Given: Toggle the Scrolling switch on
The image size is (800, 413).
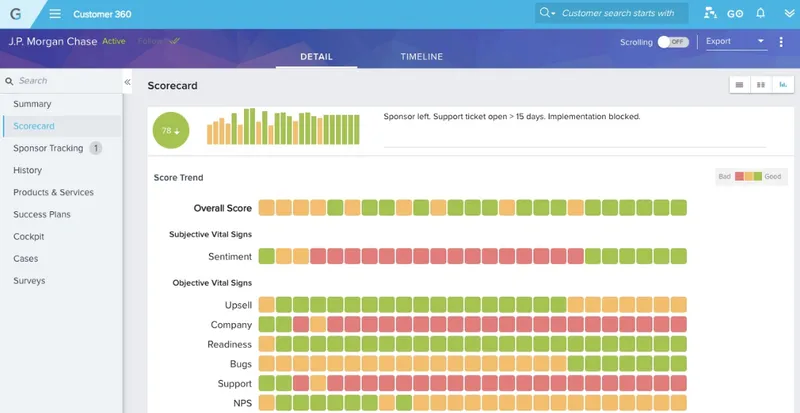Looking at the screenshot, I should 673,42.
